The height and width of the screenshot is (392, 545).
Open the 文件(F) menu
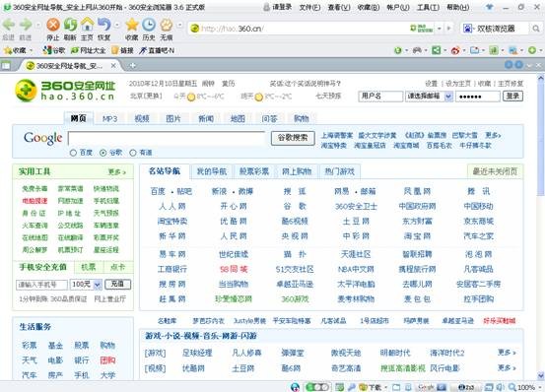(x=309, y=7)
